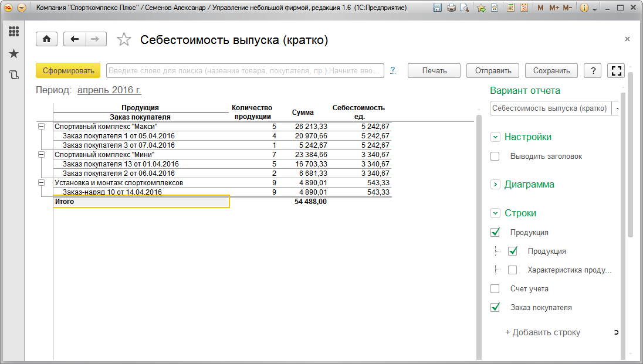Open the calculator tool
Viewport: 643px width, 364px height.
[511, 8]
